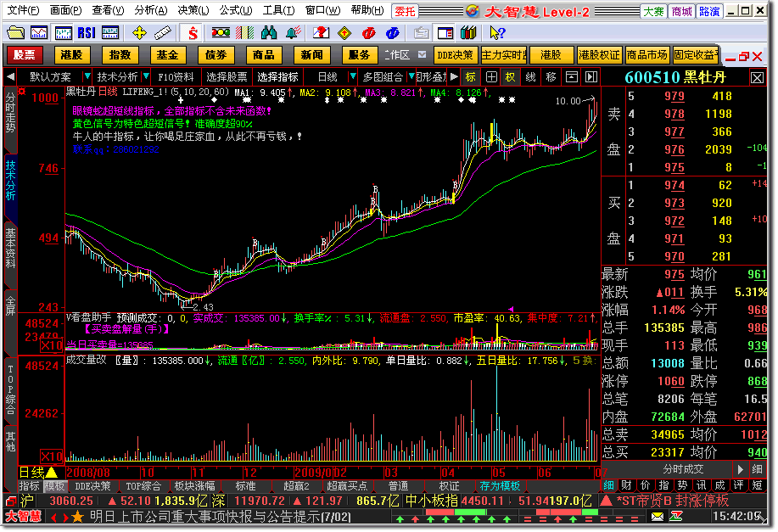Select the yellow four-arrow move tool
This screenshot has width=778, height=532.
pyautogui.click(x=139, y=33)
